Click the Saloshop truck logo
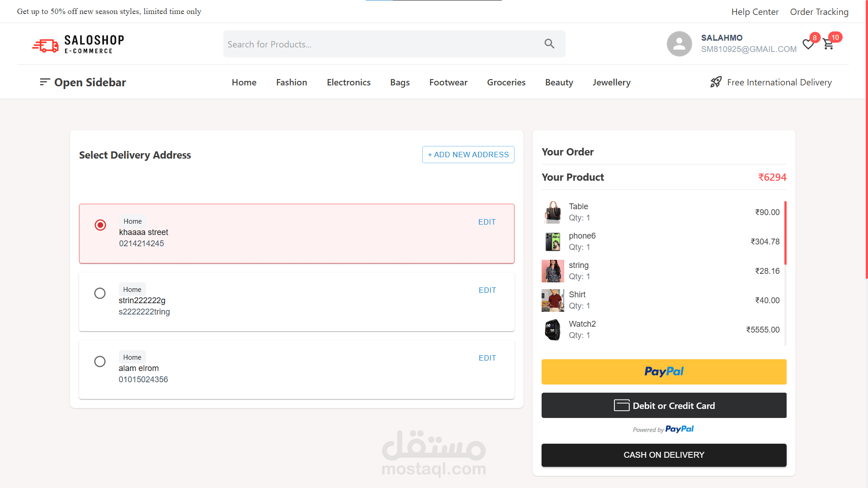Screen dimensions: 868x488 (x=45, y=45)
